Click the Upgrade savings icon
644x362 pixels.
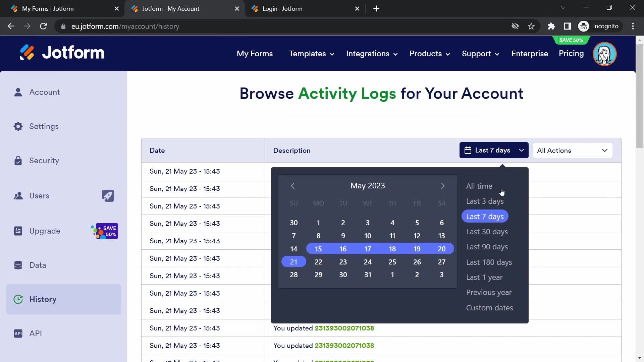coord(105,231)
